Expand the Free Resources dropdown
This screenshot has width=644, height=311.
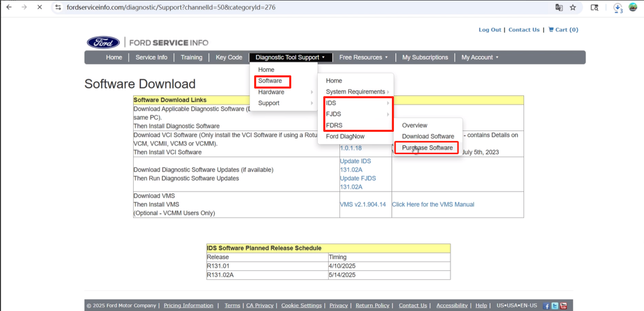point(363,58)
